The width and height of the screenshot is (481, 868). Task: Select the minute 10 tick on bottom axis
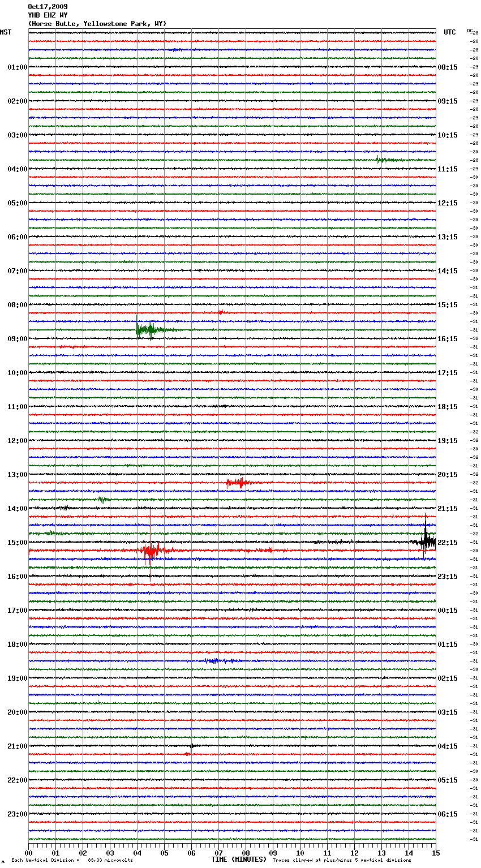[300, 853]
